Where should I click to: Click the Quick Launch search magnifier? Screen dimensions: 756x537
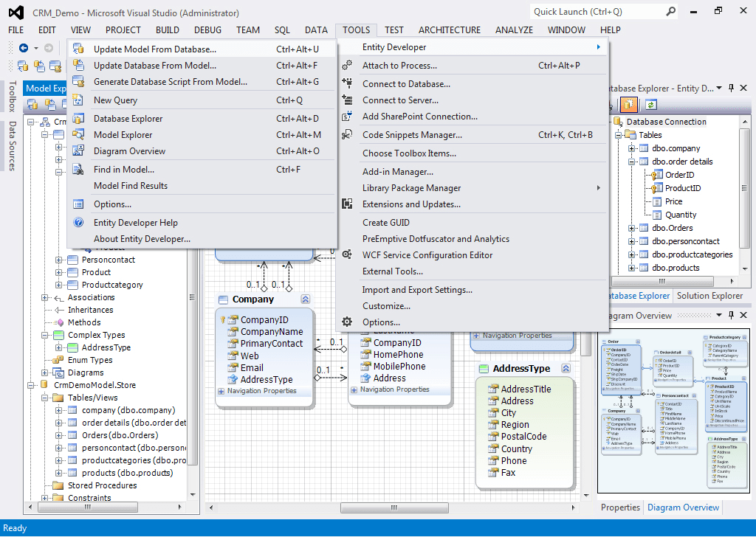[x=670, y=12]
